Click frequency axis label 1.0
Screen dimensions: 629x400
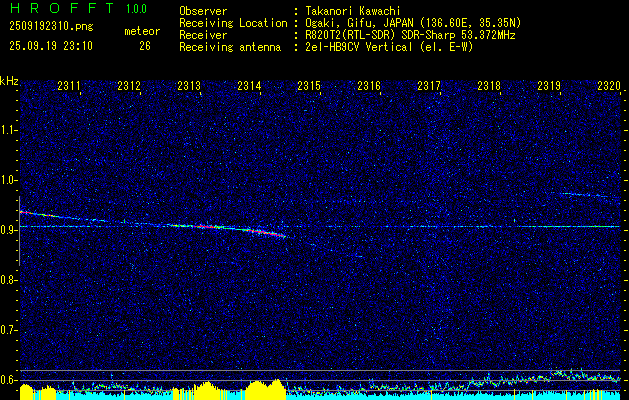click(x=8, y=180)
